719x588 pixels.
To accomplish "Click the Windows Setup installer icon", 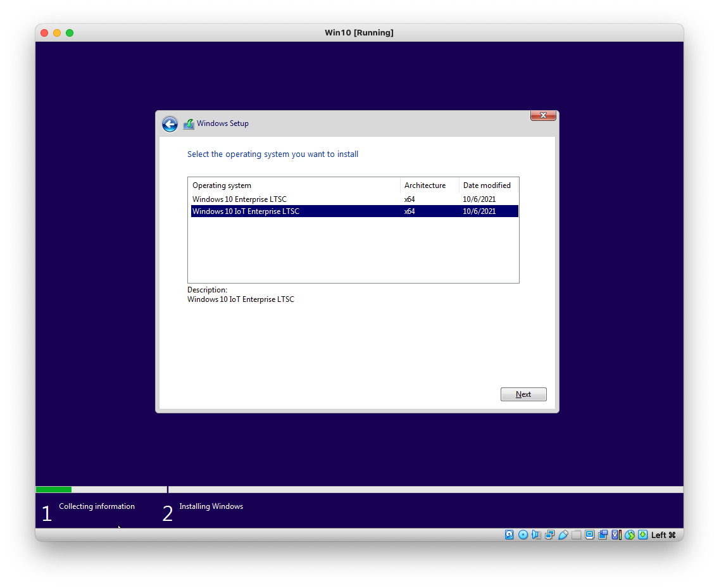I will coord(189,124).
